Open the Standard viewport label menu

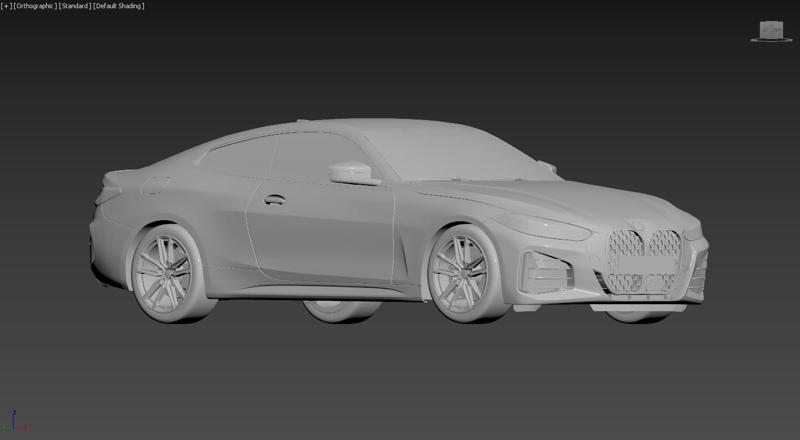coord(75,6)
